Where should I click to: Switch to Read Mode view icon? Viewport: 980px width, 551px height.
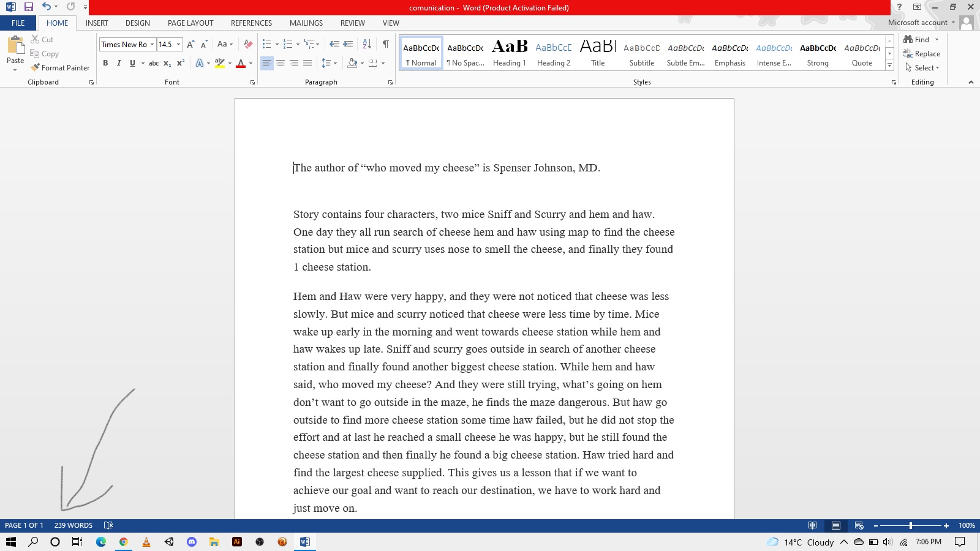tap(812, 525)
